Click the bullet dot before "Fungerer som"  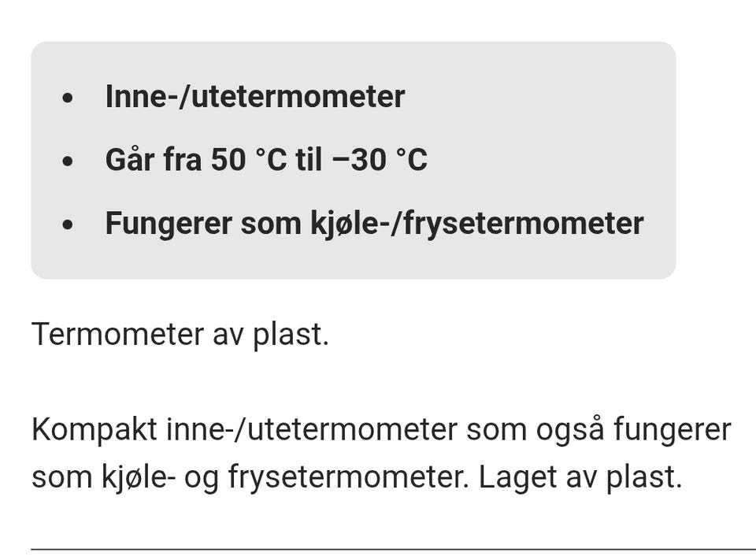pos(68,224)
